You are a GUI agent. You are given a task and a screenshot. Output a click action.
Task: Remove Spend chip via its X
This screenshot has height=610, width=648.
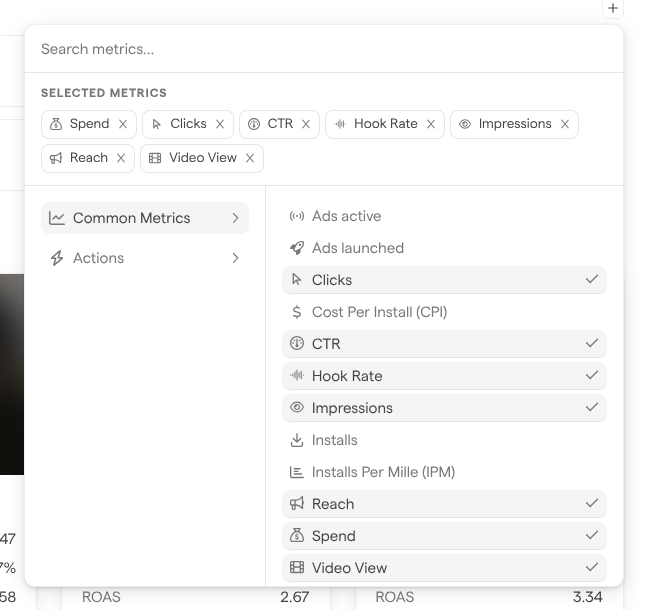coord(123,124)
